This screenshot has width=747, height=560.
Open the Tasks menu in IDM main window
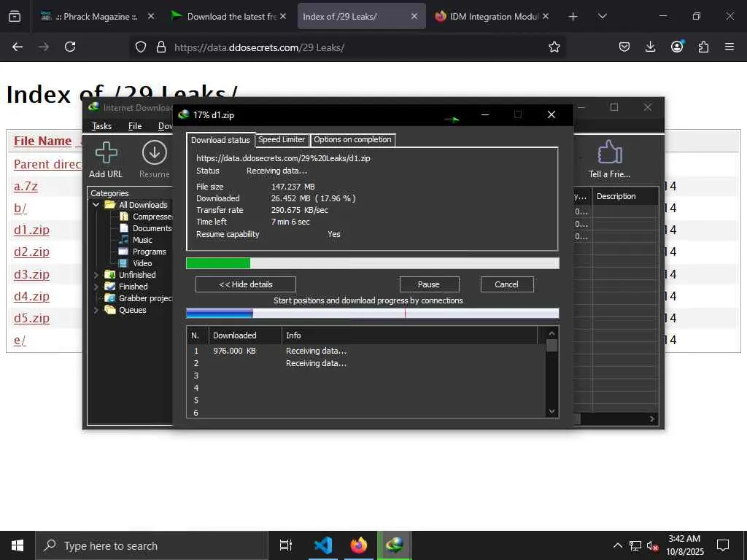(101, 125)
